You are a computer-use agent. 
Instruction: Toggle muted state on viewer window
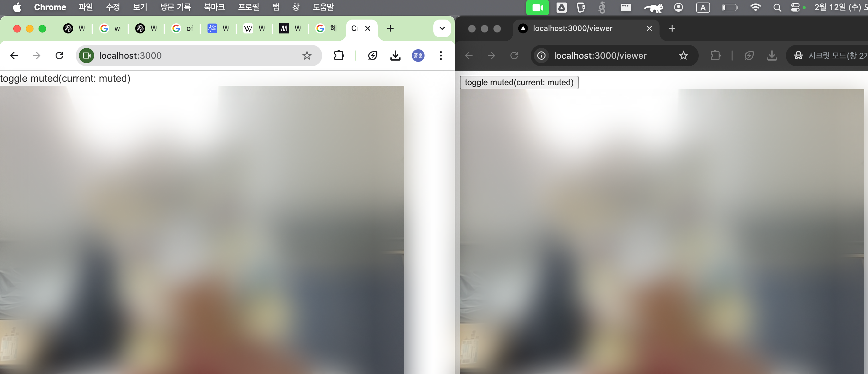(x=519, y=82)
